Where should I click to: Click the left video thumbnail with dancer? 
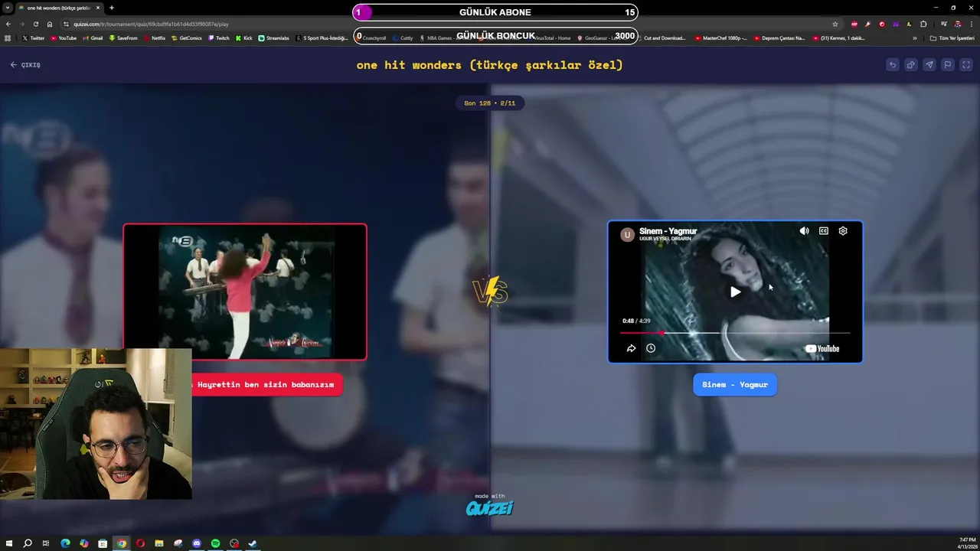point(245,292)
